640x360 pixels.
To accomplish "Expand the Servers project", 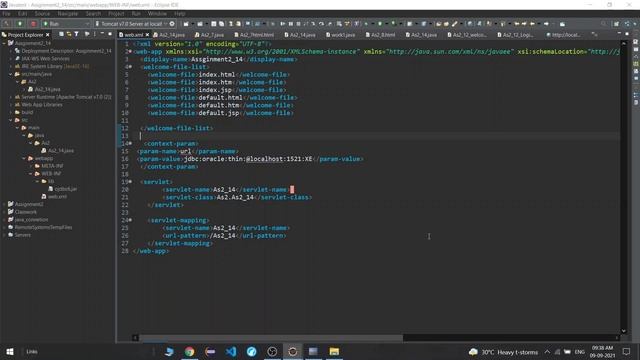I will click(x=4, y=235).
